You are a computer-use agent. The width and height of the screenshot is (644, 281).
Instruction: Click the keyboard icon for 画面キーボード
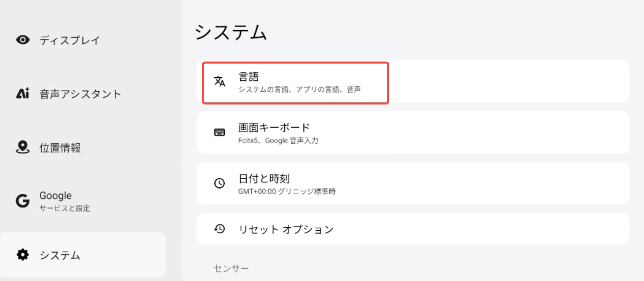click(219, 132)
